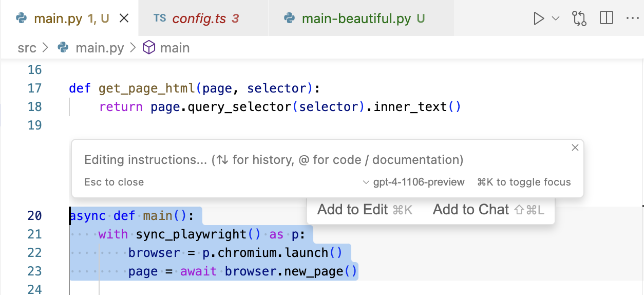Screen dimensions: 644x295
Task: Focus the Editing instructions input field
Action: click(274, 160)
